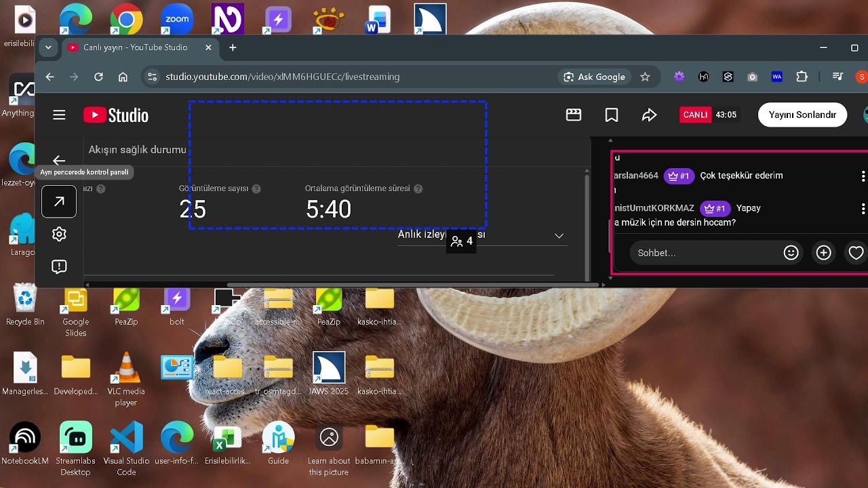868x488 pixels.
Task: Close the Canlı yayın YouTube Studio tab
Action: pos(208,47)
